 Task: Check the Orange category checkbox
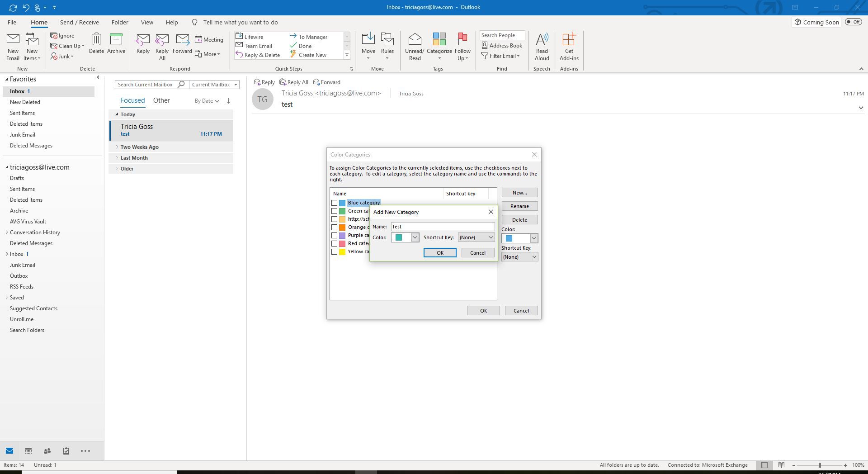click(335, 228)
